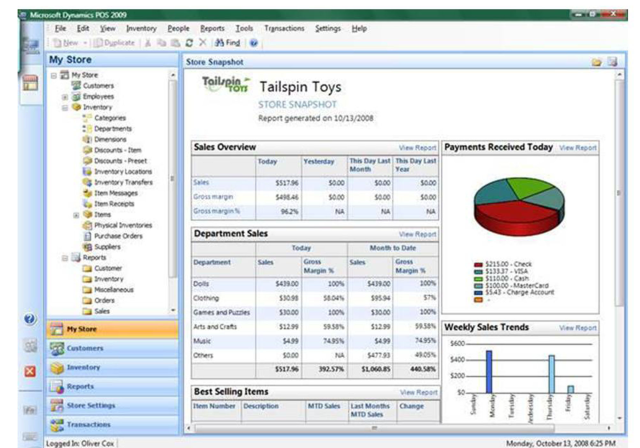Click the calendar icon in left strip
This screenshot has width=640, height=448.
coord(30,82)
